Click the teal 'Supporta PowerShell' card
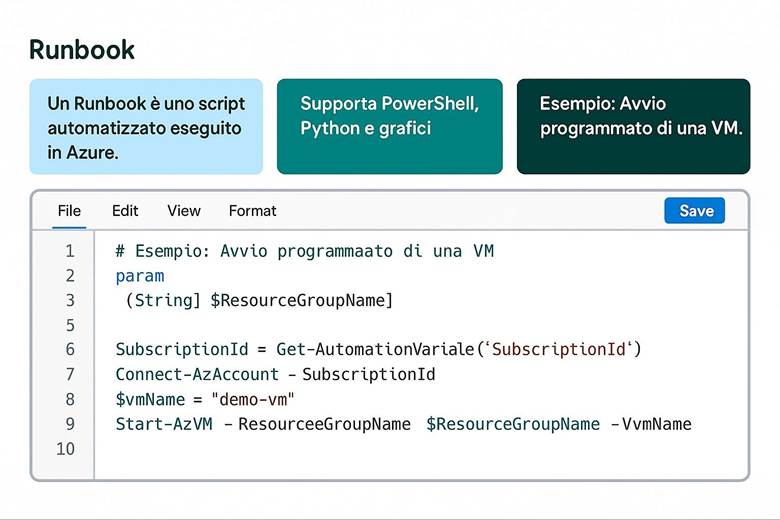Image resolution: width=780 pixels, height=520 pixels. 389,127
